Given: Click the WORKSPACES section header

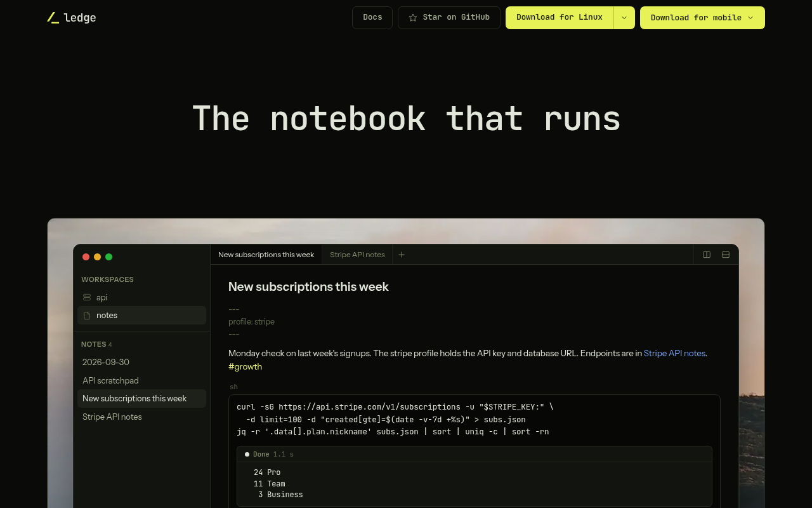Looking at the screenshot, I should [x=107, y=279].
